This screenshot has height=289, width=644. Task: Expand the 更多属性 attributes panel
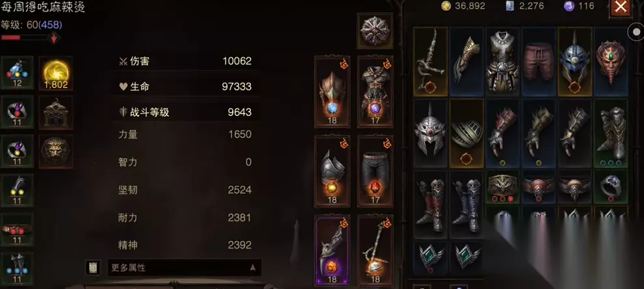click(x=184, y=268)
